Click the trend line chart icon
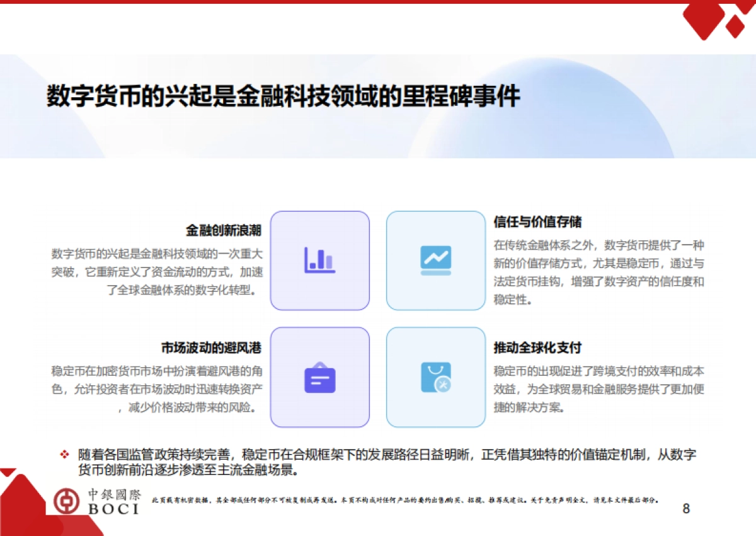Screen dimensions: 756x536 [435, 260]
